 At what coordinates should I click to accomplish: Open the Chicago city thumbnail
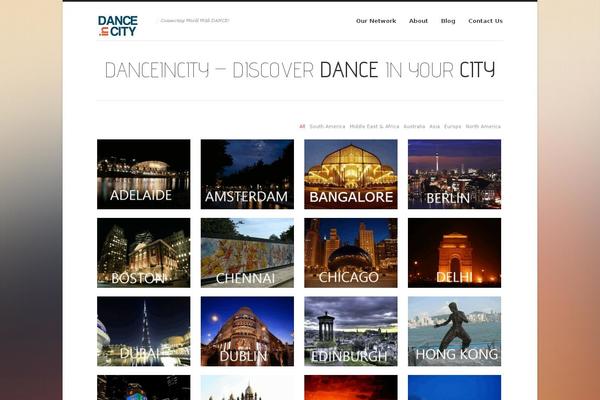[351, 253]
